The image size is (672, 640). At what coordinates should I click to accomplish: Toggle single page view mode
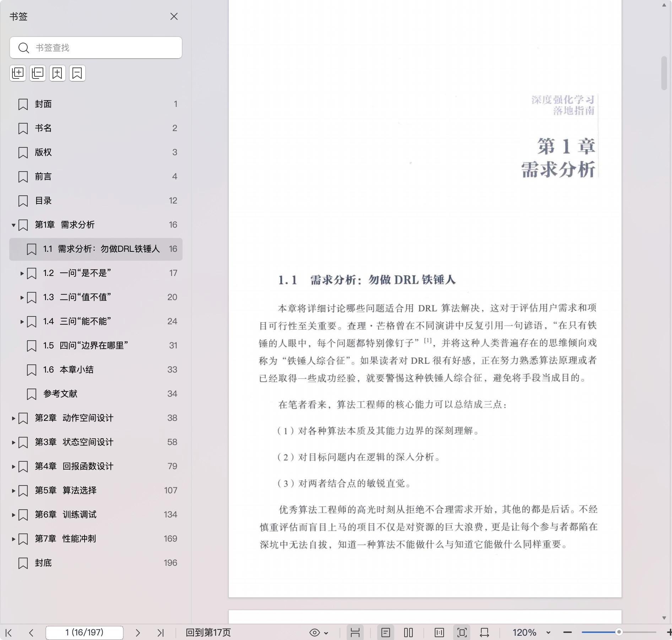(x=386, y=633)
